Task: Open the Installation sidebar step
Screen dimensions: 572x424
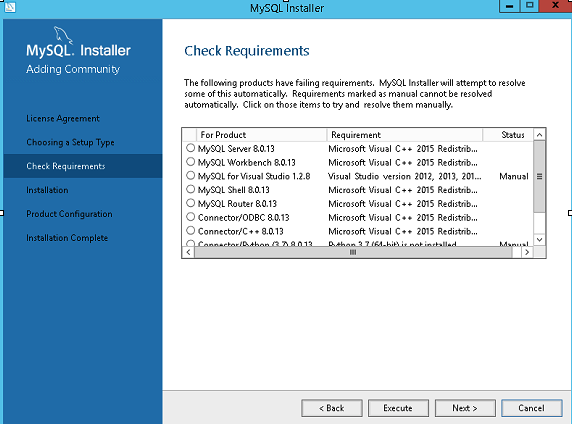Action: click(x=47, y=190)
